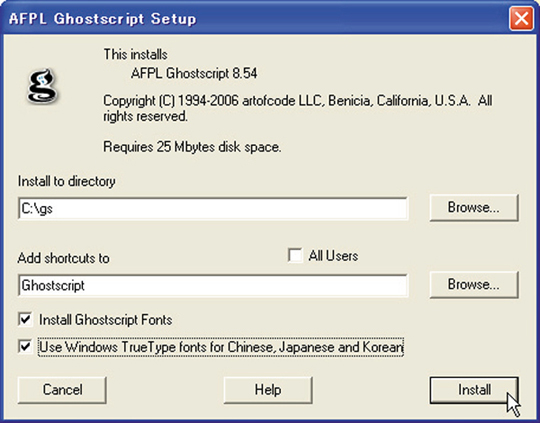Image resolution: width=540 pixels, height=423 pixels.
Task: Focus the C:\gs directory field
Action: [213, 208]
